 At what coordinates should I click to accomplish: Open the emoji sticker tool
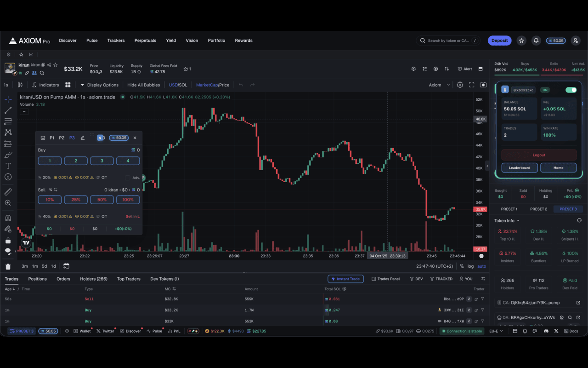pos(8,177)
